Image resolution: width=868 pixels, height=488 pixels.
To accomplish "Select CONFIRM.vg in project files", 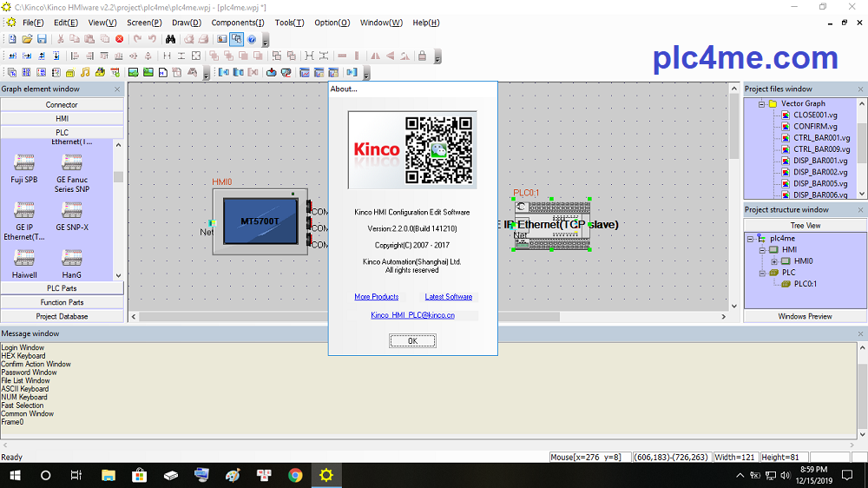I will point(814,127).
